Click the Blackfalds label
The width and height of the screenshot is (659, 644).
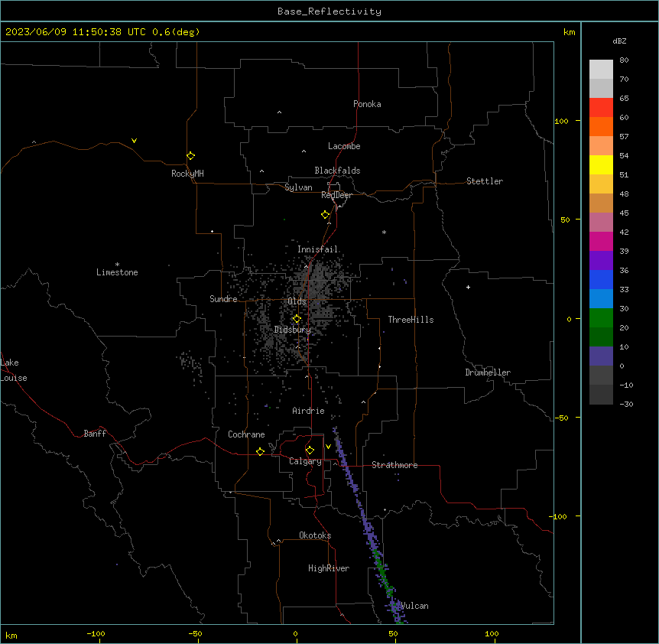tap(337, 171)
